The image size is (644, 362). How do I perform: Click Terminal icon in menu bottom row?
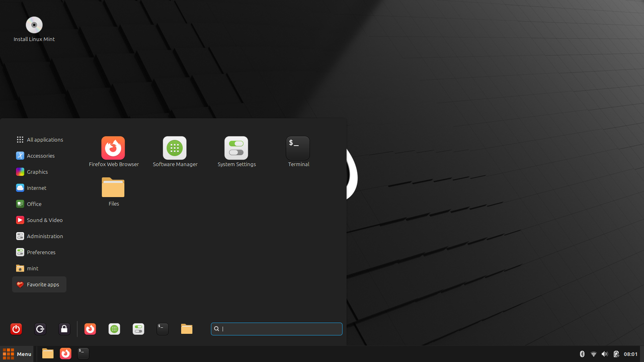[x=162, y=329]
